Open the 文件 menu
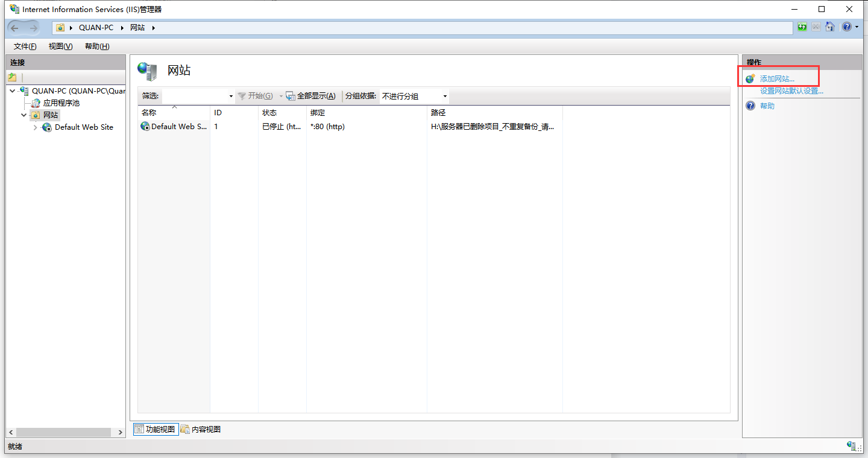This screenshot has height=458, width=868. [x=25, y=46]
